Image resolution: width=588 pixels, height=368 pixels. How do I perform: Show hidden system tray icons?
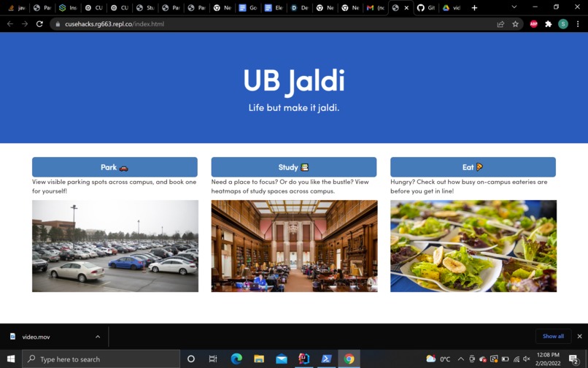461,359
